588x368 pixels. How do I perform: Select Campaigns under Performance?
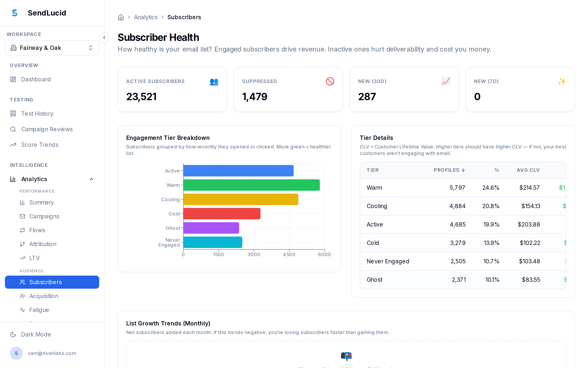52,216
